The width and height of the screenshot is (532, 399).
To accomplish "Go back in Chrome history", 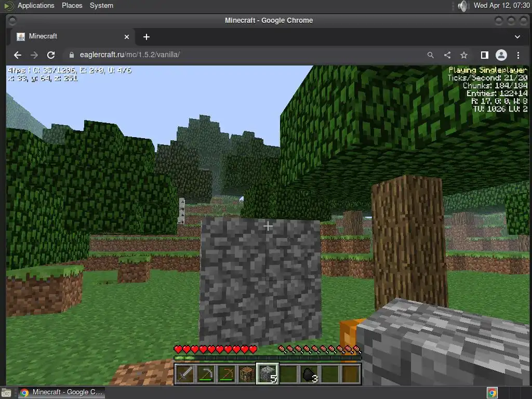I will (x=18, y=55).
